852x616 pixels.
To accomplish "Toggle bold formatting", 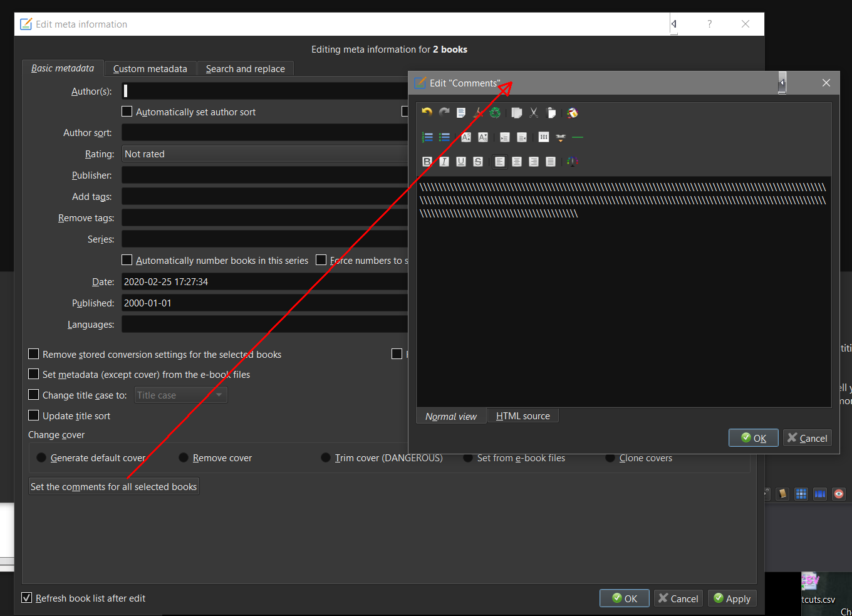I will click(x=427, y=162).
